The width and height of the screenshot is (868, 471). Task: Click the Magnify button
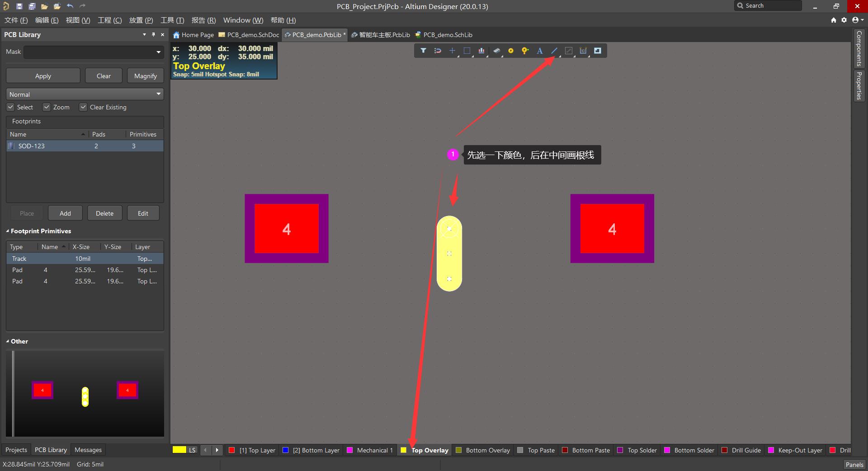click(145, 76)
